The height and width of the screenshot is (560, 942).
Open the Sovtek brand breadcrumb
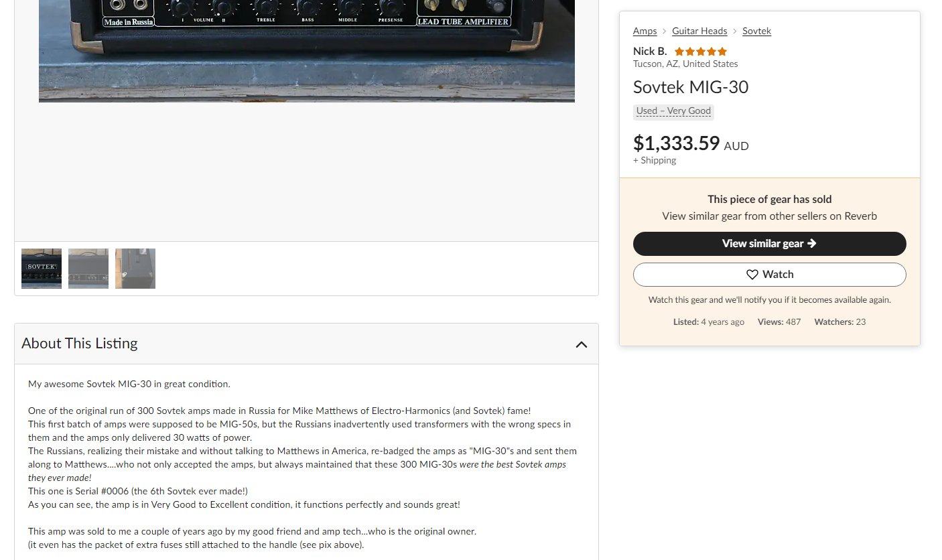coord(756,31)
